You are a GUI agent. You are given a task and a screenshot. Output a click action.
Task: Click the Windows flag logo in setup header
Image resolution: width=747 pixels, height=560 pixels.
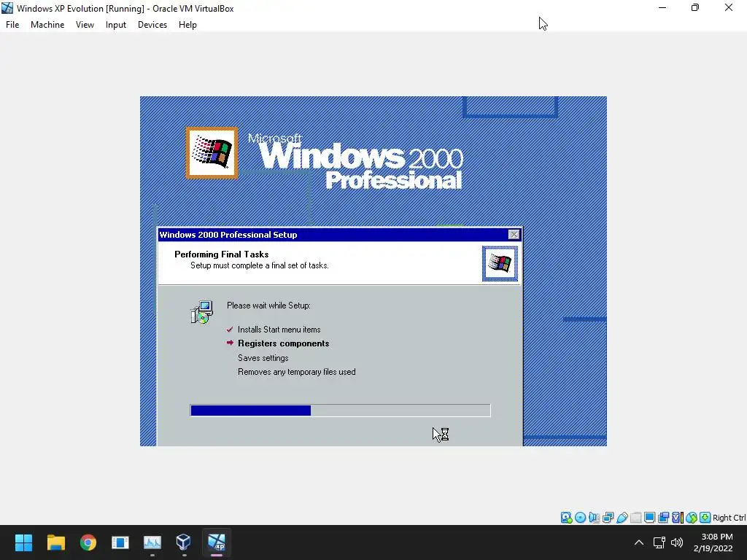[500, 263]
